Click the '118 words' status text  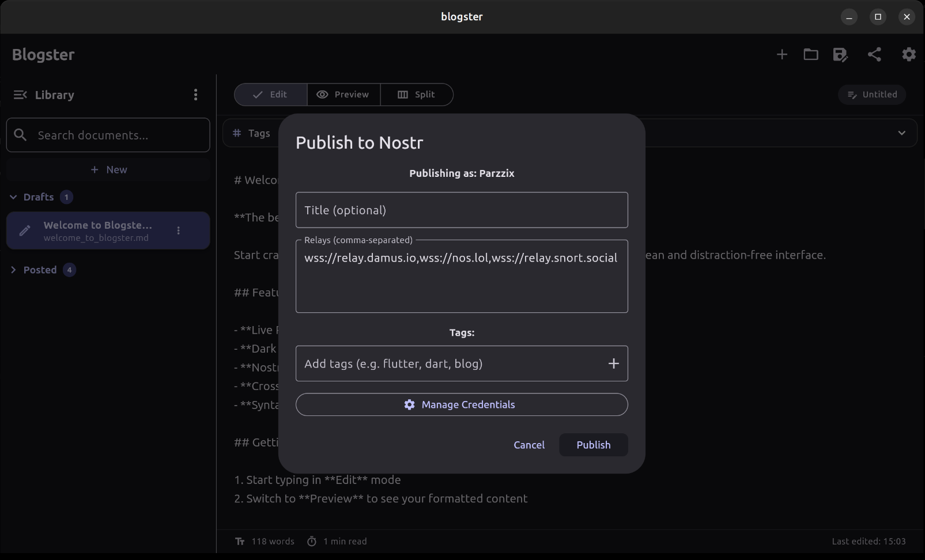pos(273,542)
